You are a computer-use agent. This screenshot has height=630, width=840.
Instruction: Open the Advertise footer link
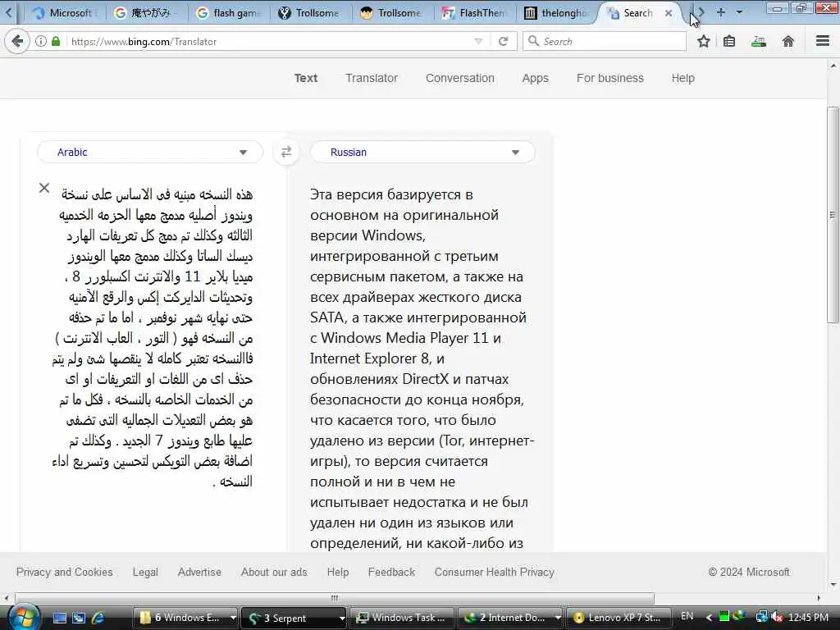(x=199, y=572)
